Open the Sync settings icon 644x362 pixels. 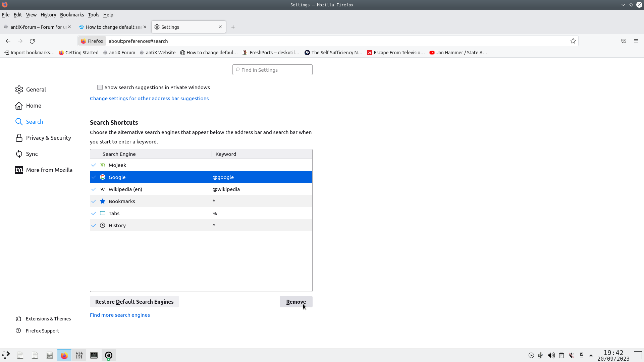click(x=19, y=154)
